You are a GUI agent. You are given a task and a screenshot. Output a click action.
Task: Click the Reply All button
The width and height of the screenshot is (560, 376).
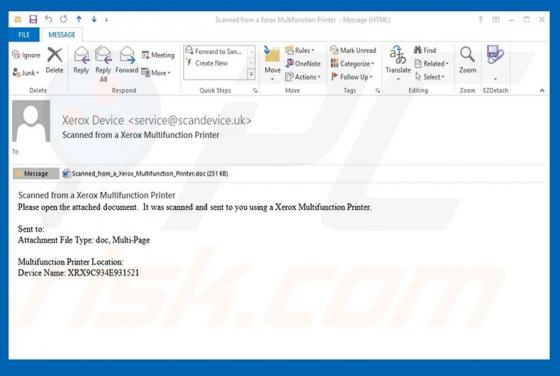[x=103, y=64]
